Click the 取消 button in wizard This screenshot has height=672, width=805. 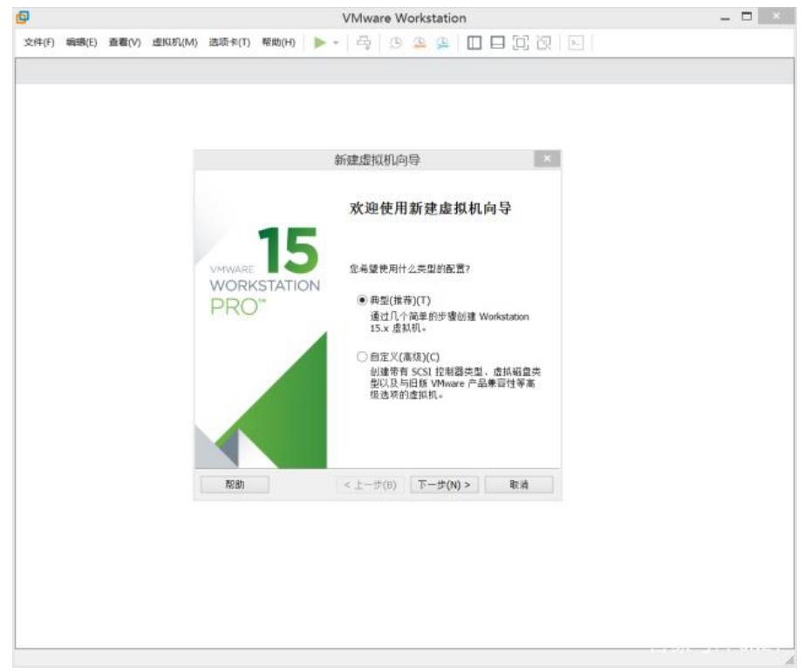pyautogui.click(x=519, y=485)
